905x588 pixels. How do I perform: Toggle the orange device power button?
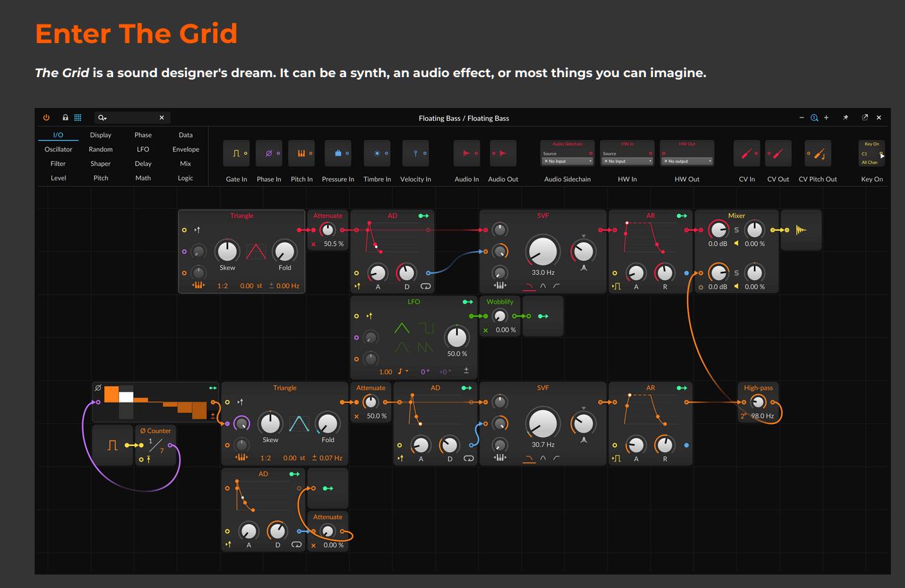coord(46,118)
